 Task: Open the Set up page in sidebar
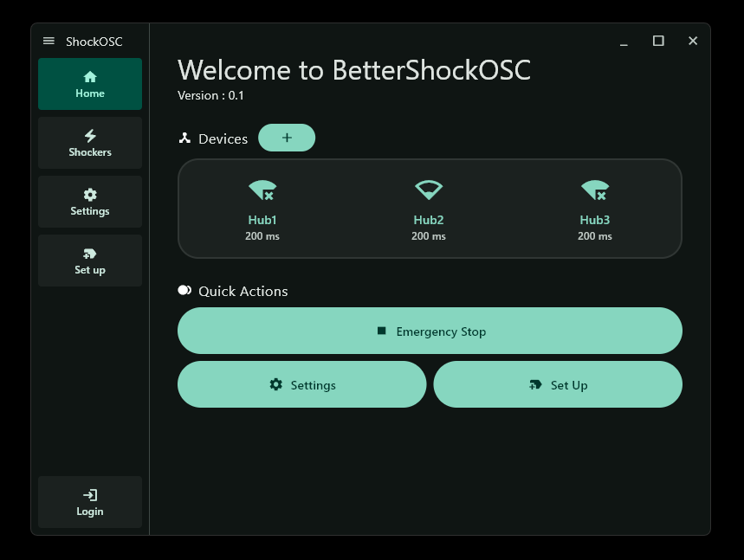(90, 261)
